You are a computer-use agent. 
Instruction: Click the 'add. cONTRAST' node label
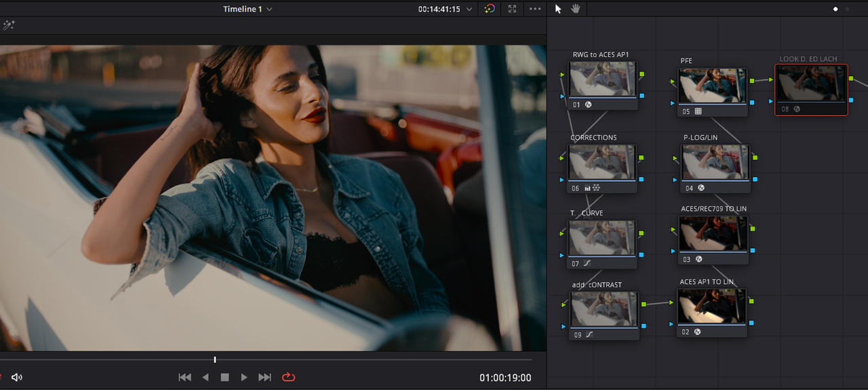(x=597, y=285)
